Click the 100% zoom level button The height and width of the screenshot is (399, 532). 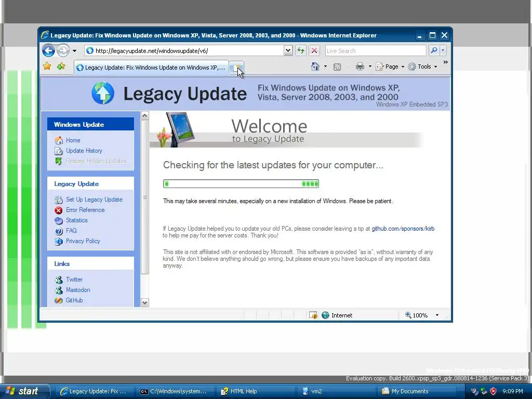pos(416,315)
